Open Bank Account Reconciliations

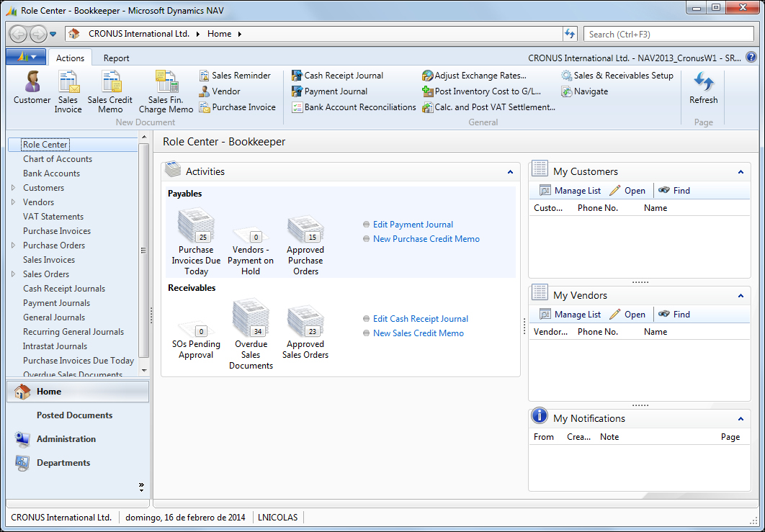354,107
